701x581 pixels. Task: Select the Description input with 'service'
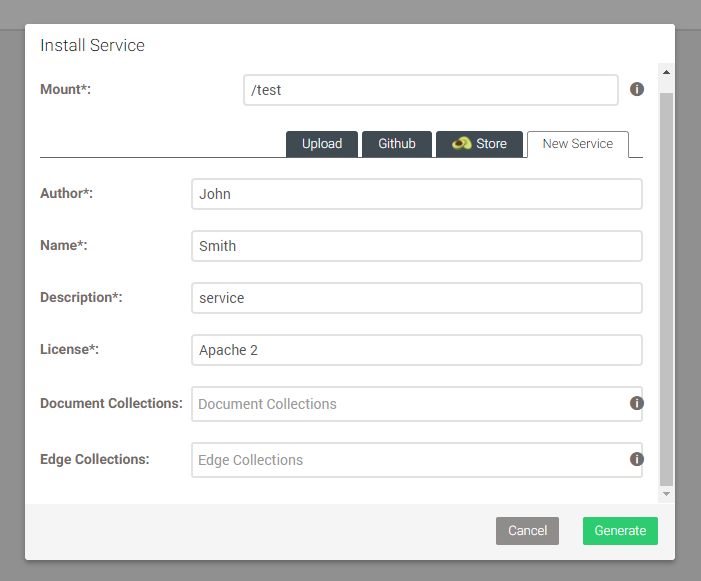[x=416, y=298]
